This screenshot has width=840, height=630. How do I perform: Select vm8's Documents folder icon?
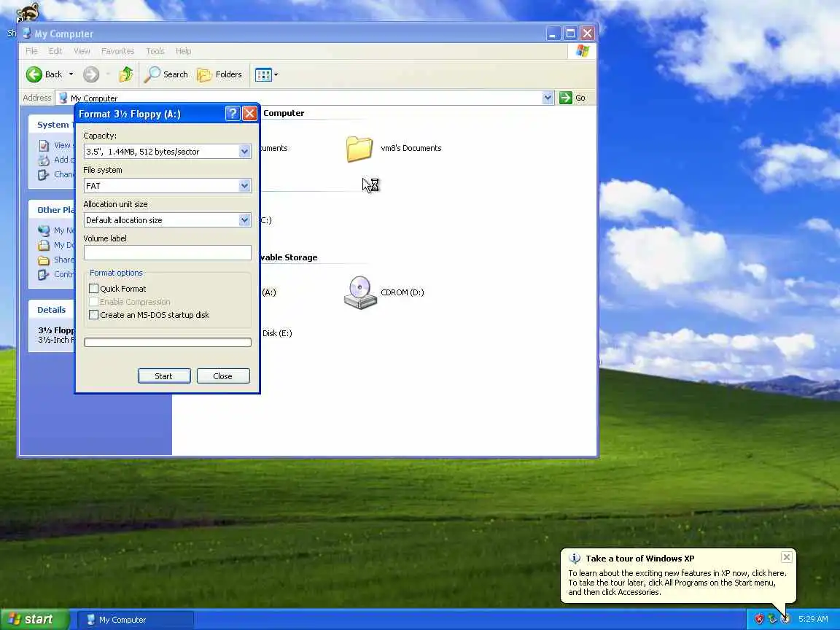[359, 149]
